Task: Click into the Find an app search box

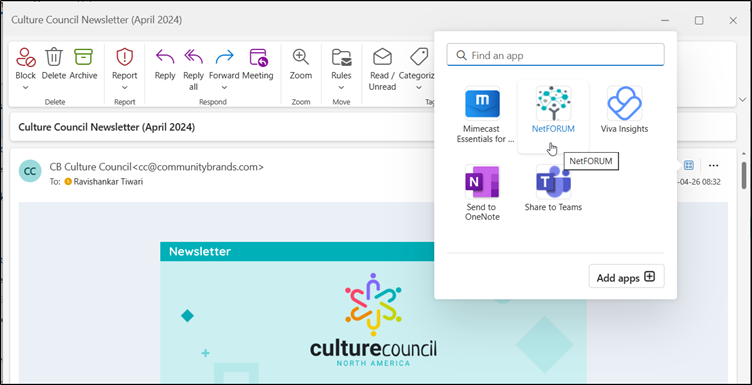Action: pyautogui.click(x=555, y=55)
